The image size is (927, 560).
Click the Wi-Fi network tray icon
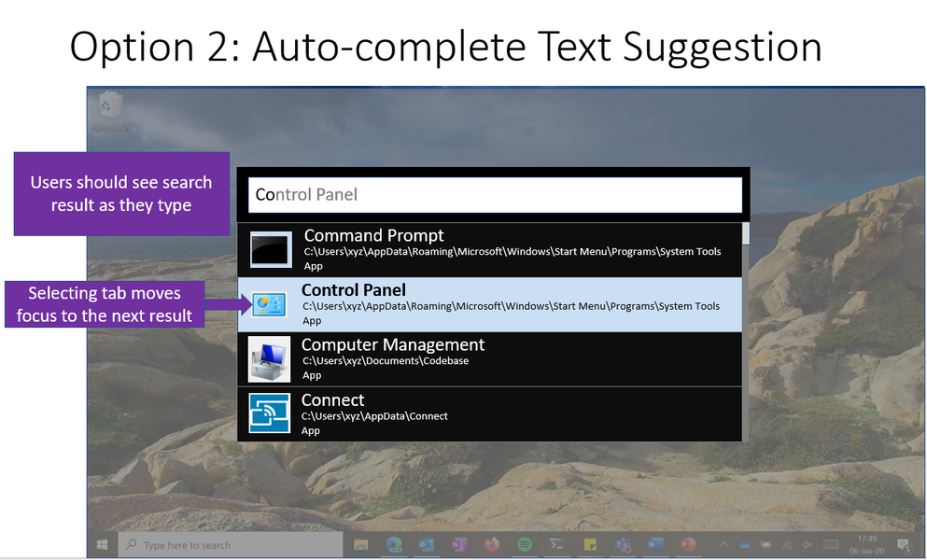(787, 545)
